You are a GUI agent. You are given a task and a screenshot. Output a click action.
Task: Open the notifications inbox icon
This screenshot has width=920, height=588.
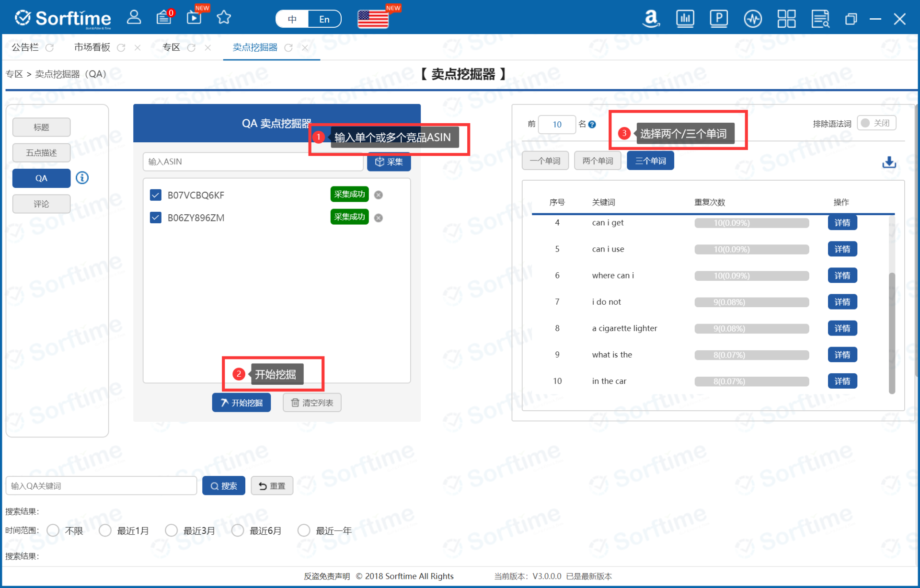(x=164, y=18)
